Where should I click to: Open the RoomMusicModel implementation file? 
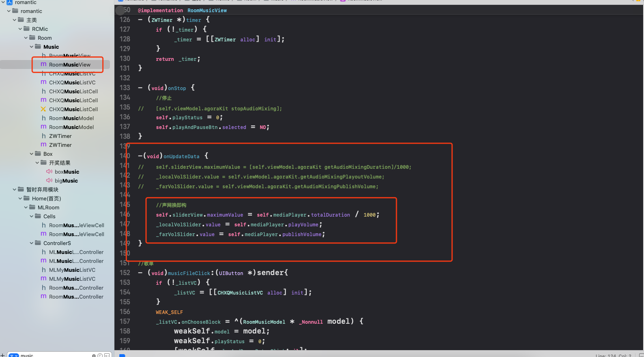(x=71, y=127)
